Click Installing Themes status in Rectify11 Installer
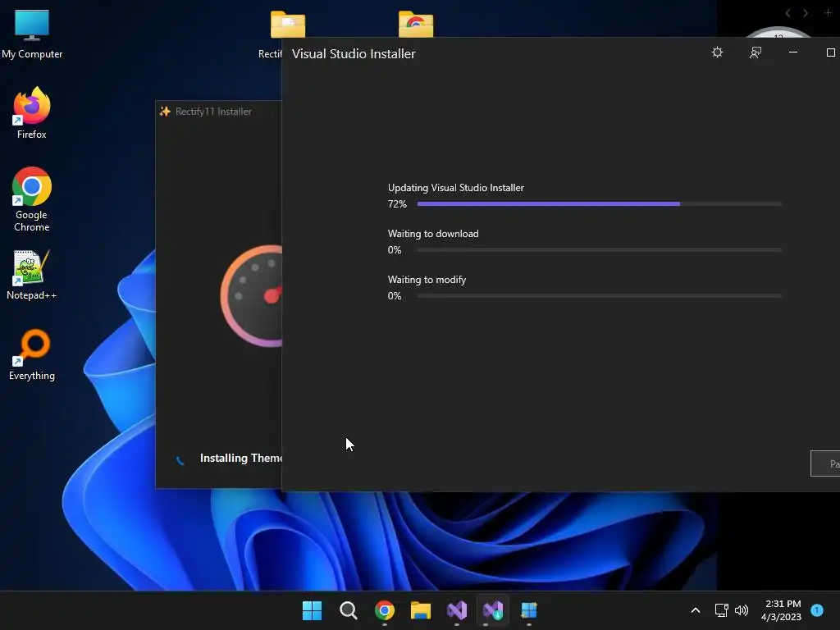This screenshot has height=630, width=840. (241, 458)
